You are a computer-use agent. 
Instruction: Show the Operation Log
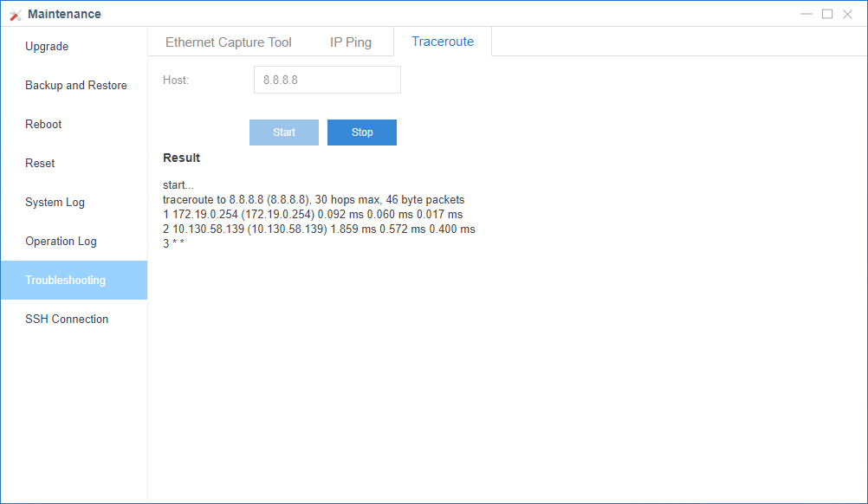[61, 242]
